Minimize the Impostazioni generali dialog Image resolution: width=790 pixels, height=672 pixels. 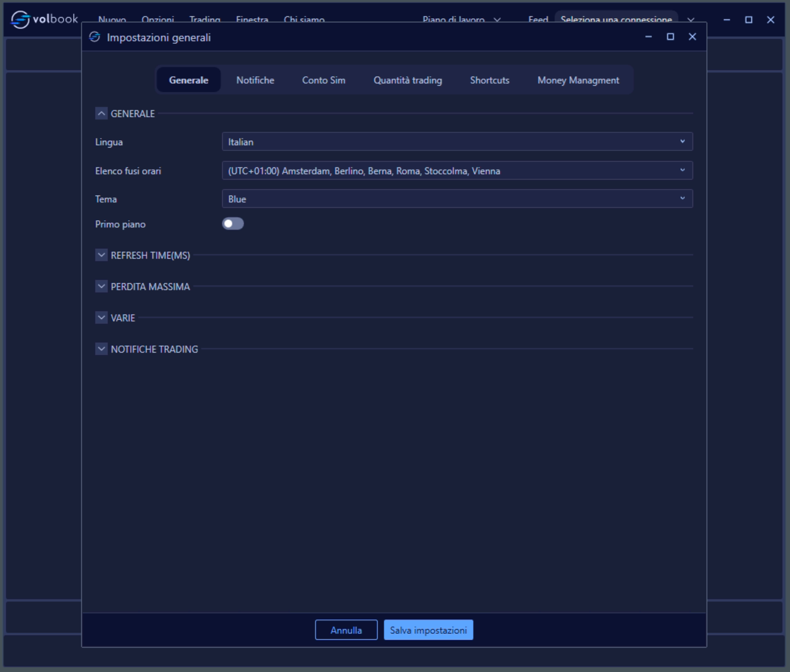click(x=649, y=37)
